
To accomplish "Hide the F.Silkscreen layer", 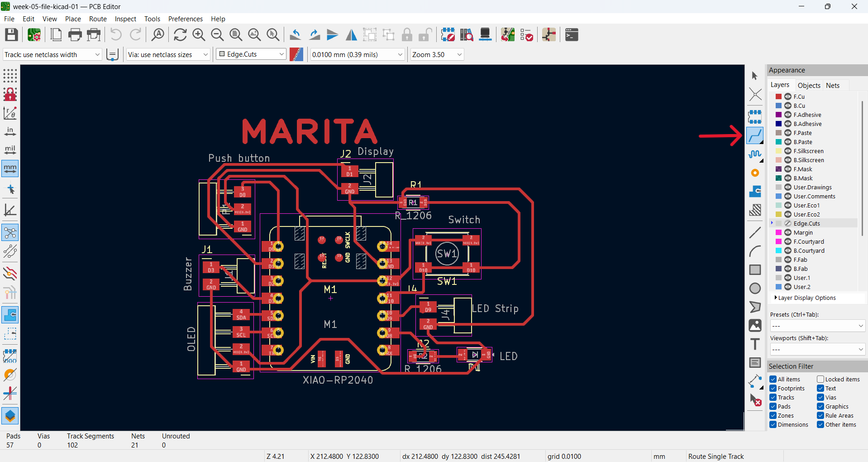I will 788,151.
